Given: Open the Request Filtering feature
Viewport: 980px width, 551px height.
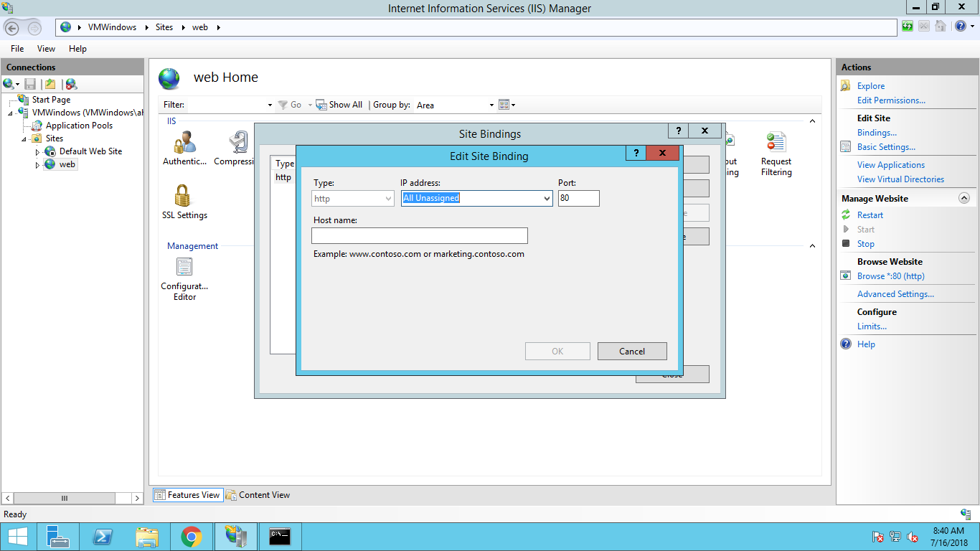Looking at the screenshot, I should coord(776,154).
